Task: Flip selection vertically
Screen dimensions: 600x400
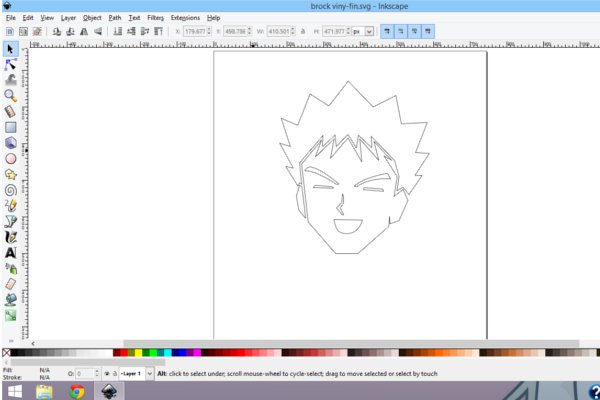Action: [x=98, y=31]
